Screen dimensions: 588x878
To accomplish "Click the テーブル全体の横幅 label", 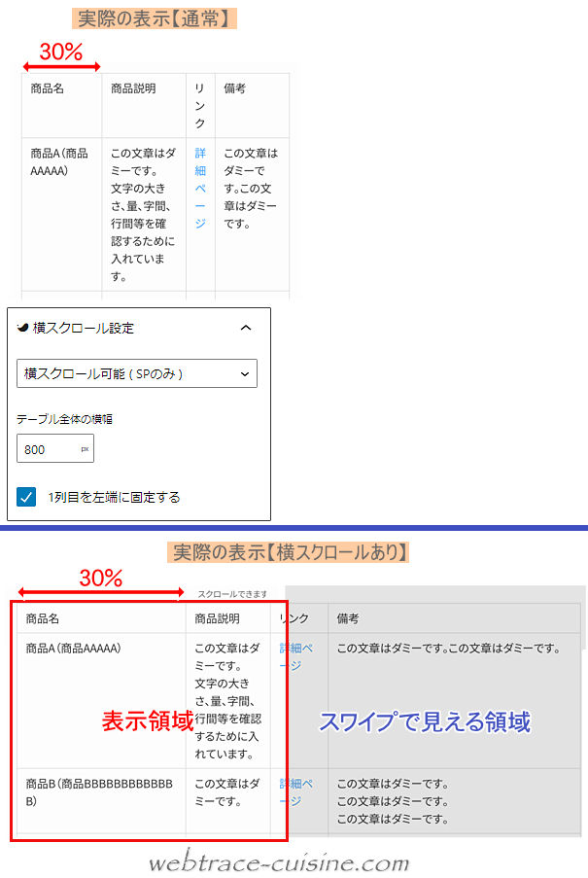I will [64, 419].
